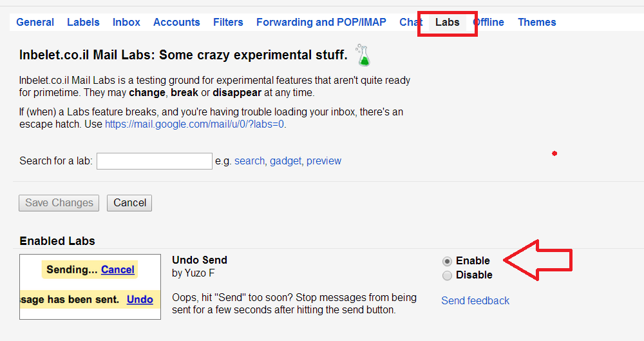Open the Accounts tab
Image resolution: width=644 pixels, height=341 pixels.
[176, 22]
